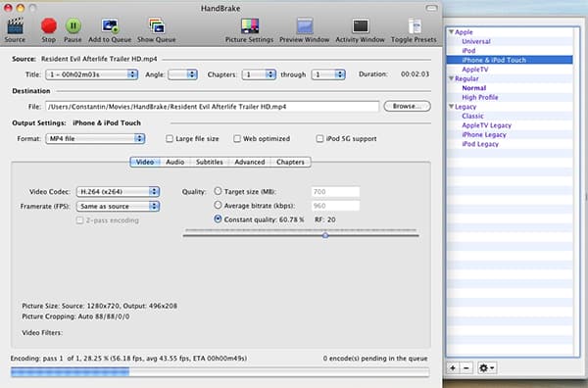Click the encoding progress bar
588x388 pixels.
(220, 372)
